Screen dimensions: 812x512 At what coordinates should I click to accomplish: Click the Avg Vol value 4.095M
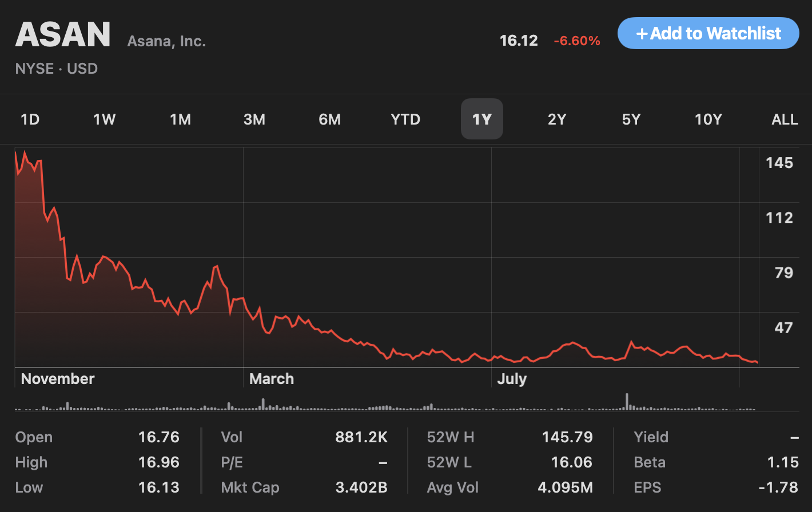coord(565,487)
